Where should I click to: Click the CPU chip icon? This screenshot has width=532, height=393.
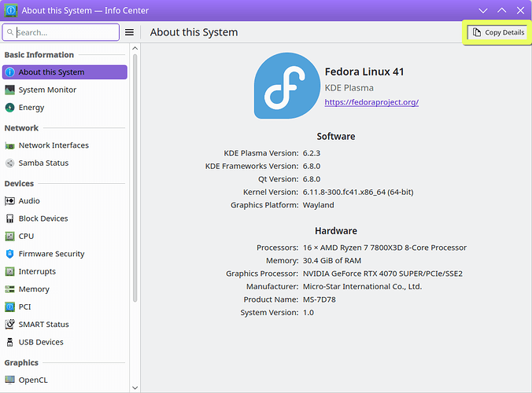(x=10, y=236)
